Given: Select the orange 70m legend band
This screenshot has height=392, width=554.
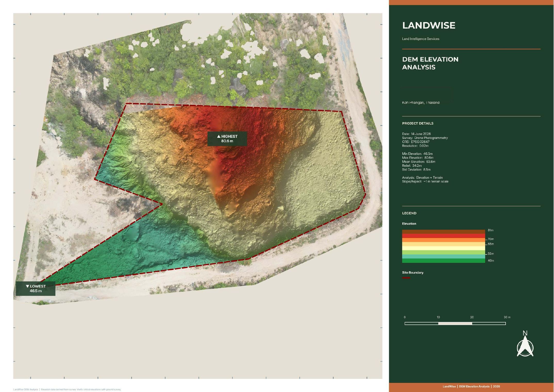Looking at the screenshot, I should click(x=443, y=240).
